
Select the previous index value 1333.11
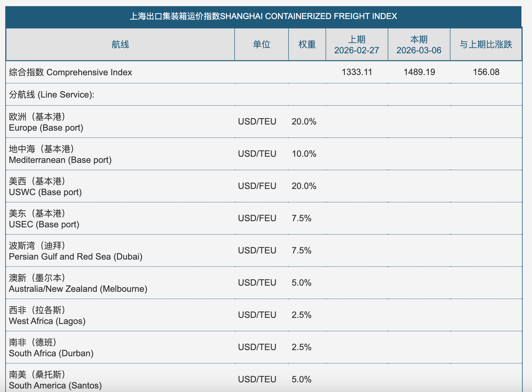point(357,72)
